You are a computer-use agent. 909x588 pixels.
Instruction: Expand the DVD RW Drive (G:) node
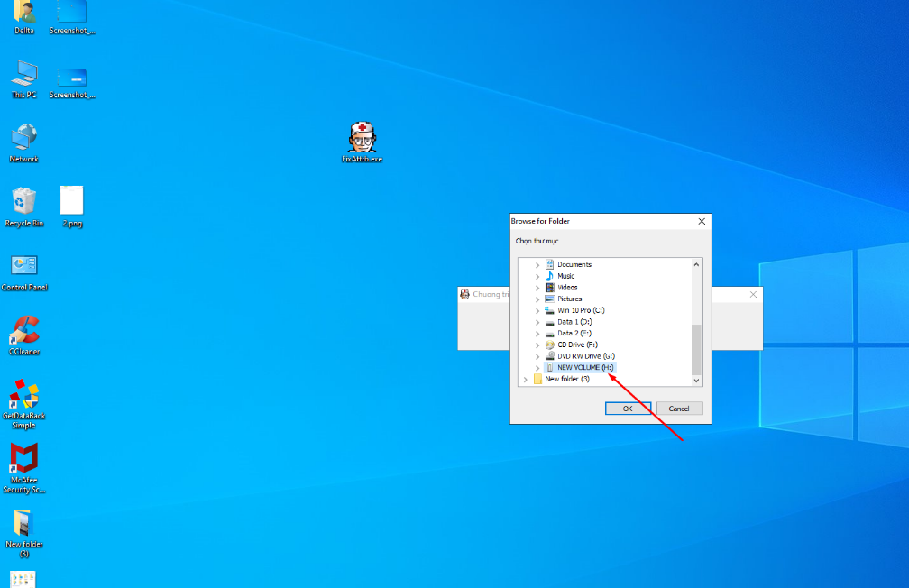click(x=537, y=356)
